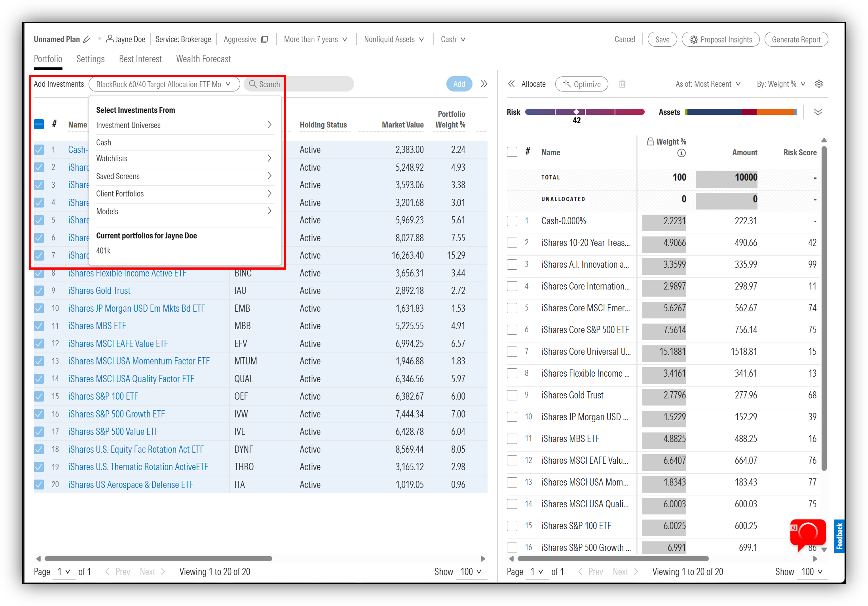
Task: Click the double chevron expand icon next to Add
Action: tap(484, 84)
